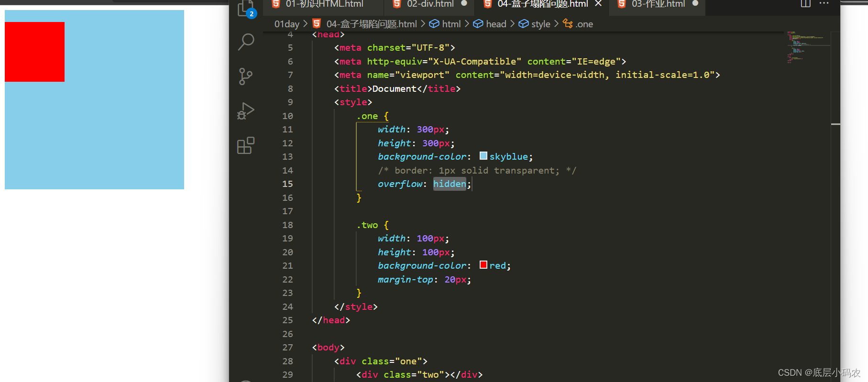Click the red box in the preview
The height and width of the screenshot is (382, 868).
tap(34, 52)
